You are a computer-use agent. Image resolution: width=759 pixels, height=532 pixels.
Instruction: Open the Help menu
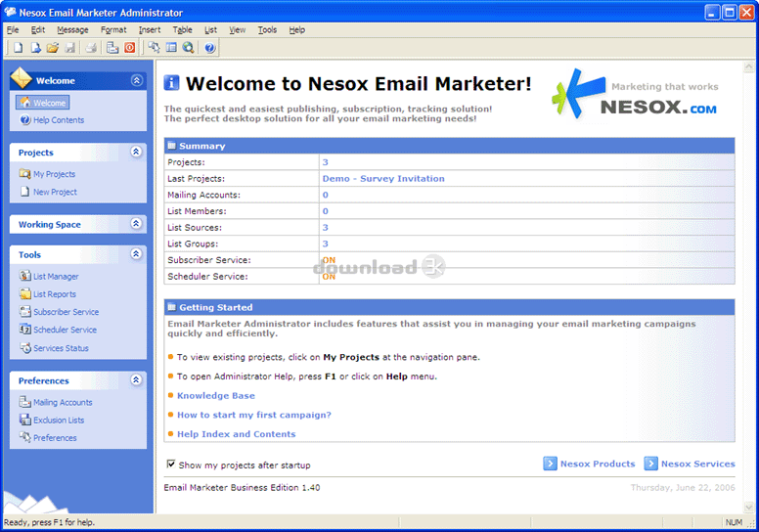[x=297, y=30]
